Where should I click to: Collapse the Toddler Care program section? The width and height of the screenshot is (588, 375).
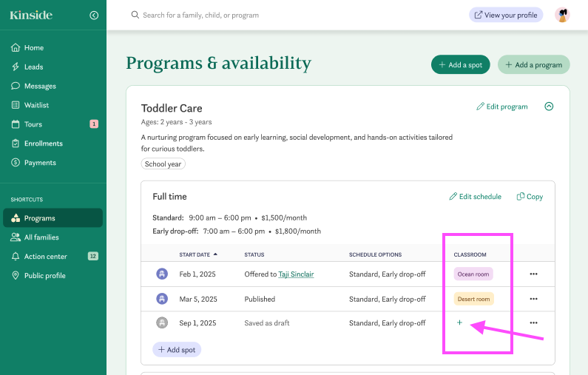pos(549,107)
